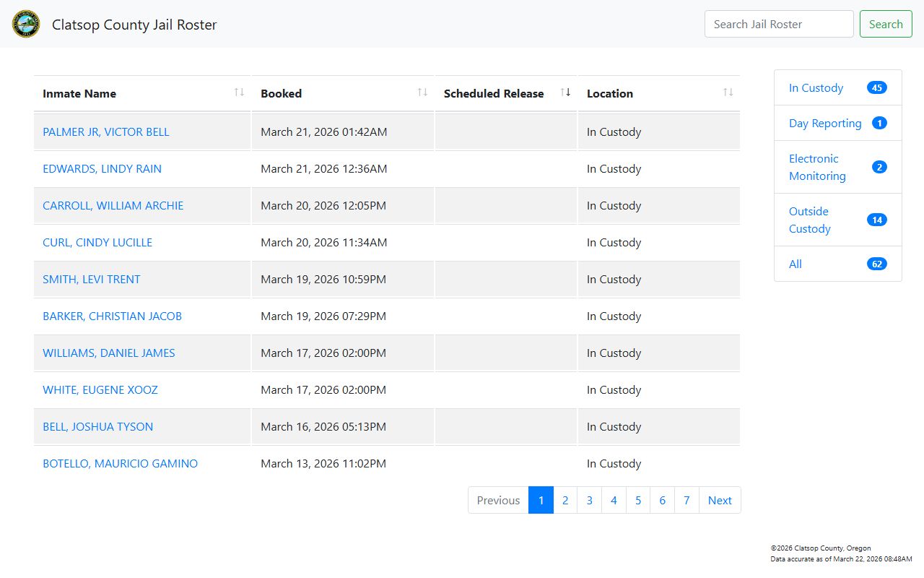Click the Clatsop County seal logo
The height and width of the screenshot is (578, 924).
click(x=26, y=24)
